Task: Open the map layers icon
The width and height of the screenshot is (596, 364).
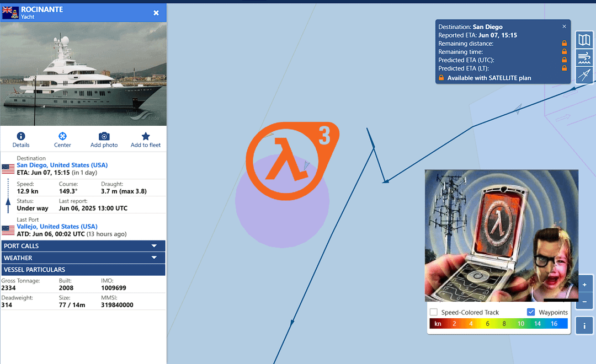Action: tap(584, 40)
